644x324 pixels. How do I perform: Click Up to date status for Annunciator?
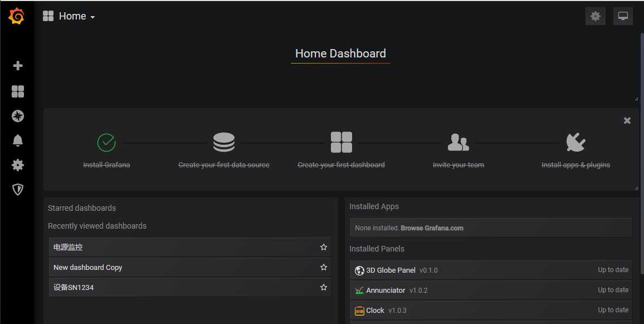[613, 290]
